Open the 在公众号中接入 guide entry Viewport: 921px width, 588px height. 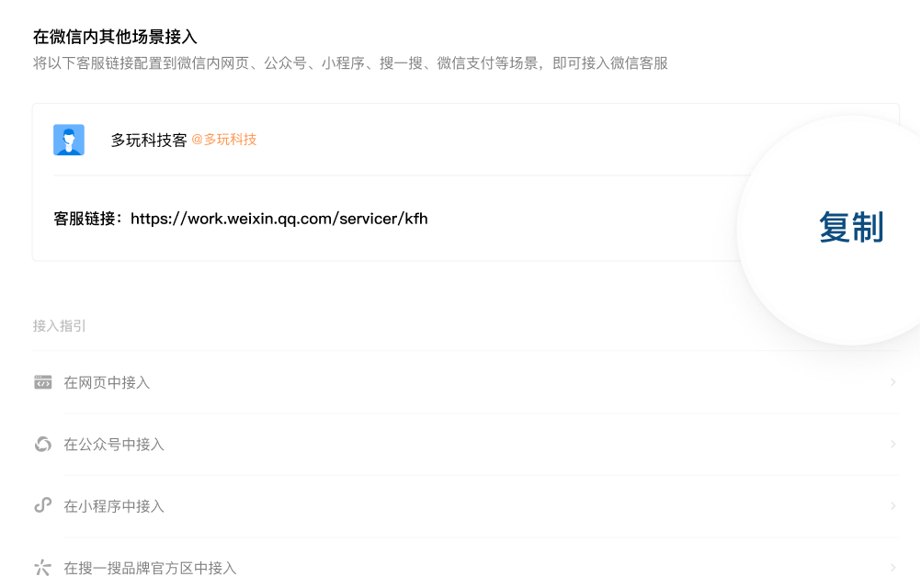pos(114,445)
